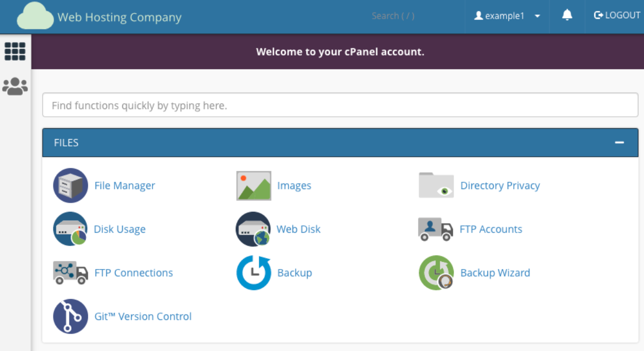Click the Images picture icon
This screenshot has height=351, width=644.
tap(254, 185)
